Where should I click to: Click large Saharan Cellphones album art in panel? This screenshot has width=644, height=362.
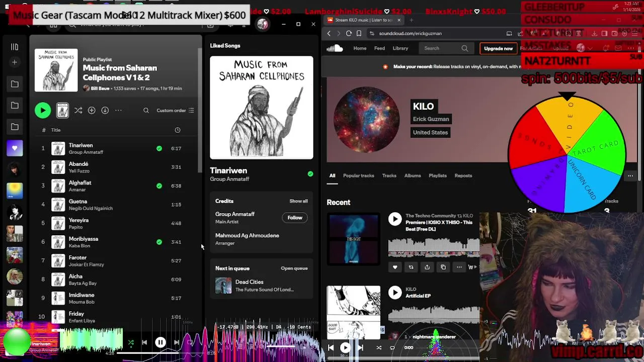(x=261, y=108)
